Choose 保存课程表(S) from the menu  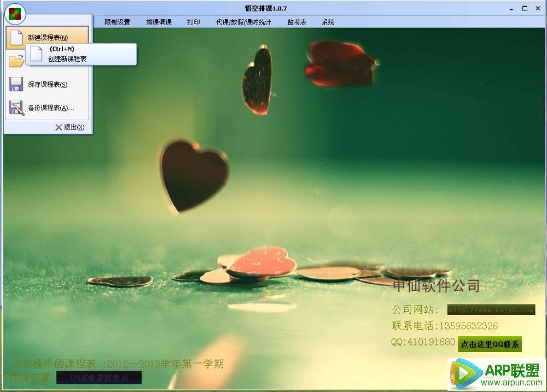pos(48,85)
